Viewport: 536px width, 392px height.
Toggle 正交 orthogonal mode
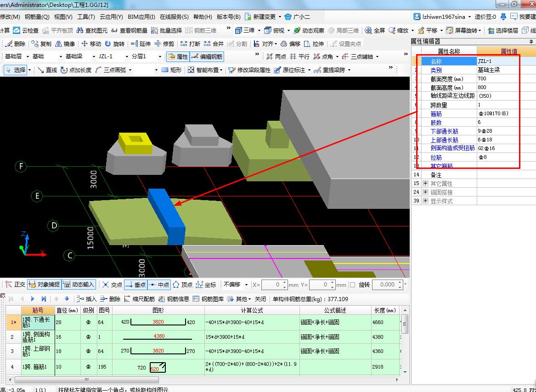click(x=15, y=284)
